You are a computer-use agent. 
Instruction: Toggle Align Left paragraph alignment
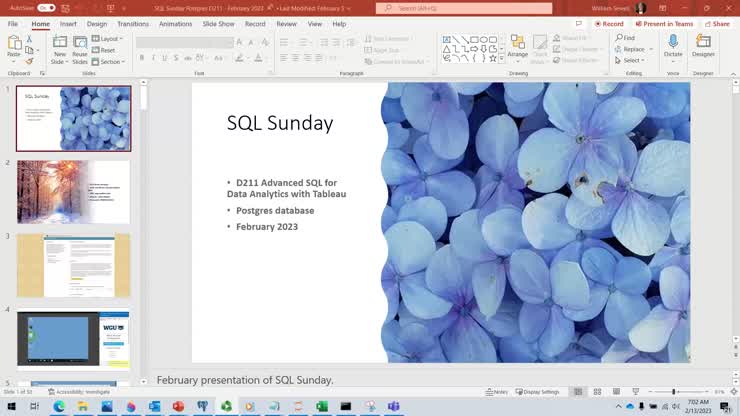(284, 58)
